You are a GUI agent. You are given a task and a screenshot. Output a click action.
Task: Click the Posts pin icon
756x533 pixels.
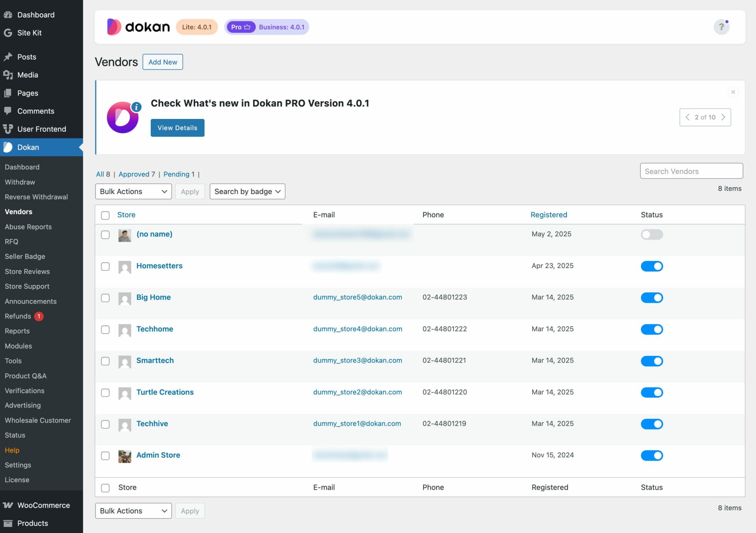[8, 57]
